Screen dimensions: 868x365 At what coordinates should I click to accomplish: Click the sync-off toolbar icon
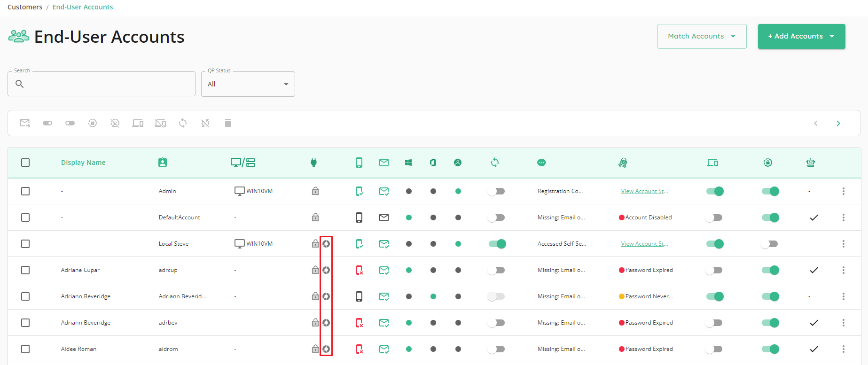point(205,123)
